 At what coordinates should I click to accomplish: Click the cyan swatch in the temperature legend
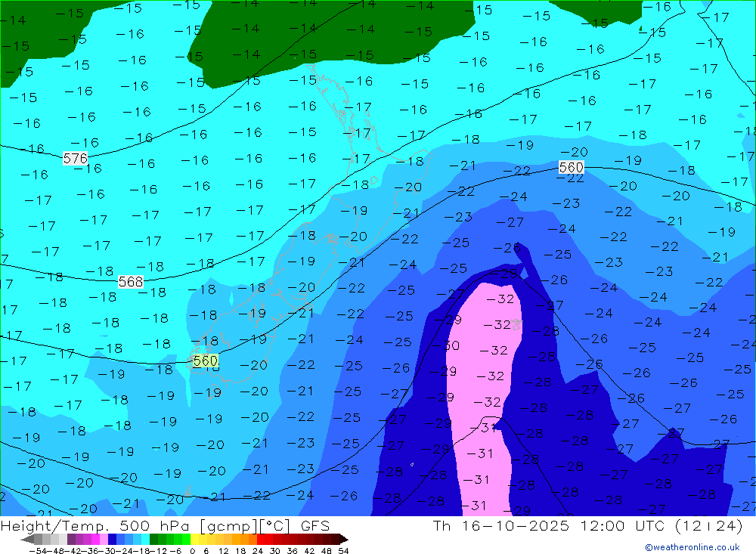pyautogui.click(x=145, y=539)
